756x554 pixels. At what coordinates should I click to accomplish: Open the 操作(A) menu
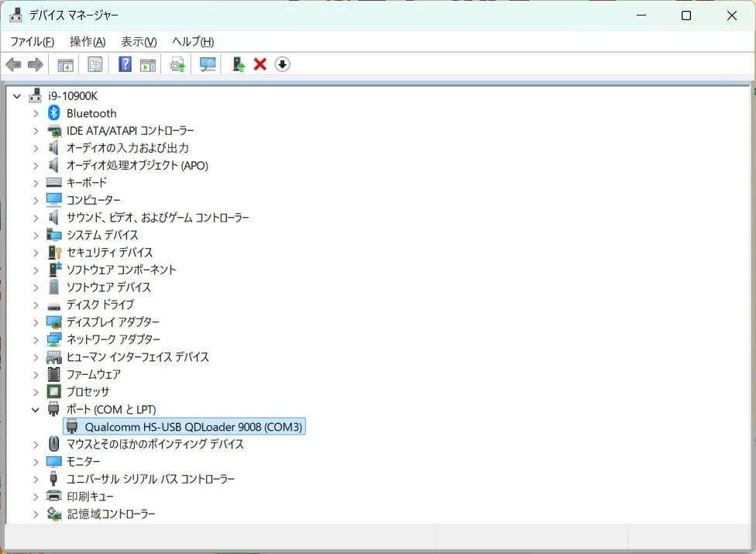click(88, 42)
